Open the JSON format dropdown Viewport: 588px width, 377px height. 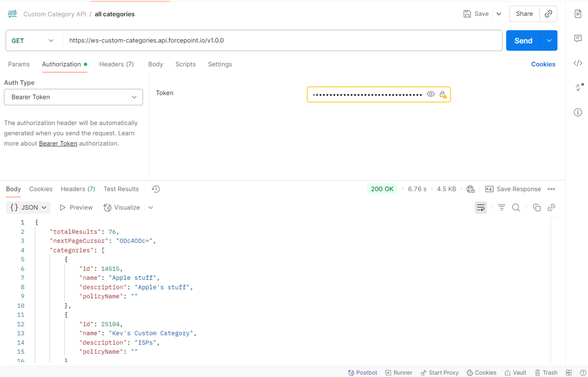click(28, 208)
